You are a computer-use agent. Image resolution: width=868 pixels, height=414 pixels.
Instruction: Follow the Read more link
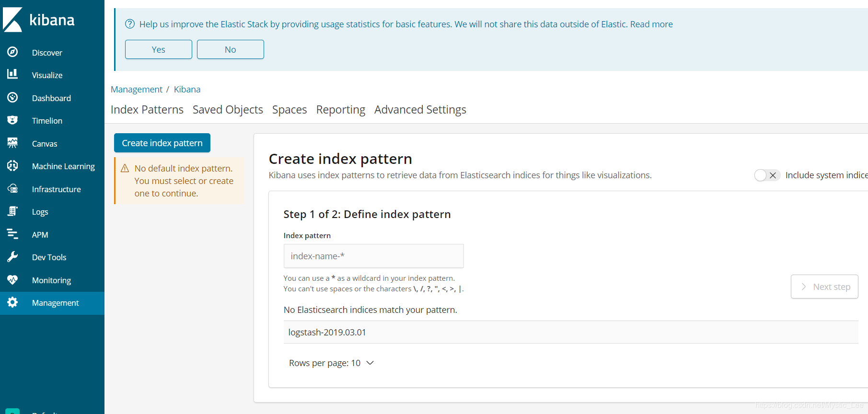click(651, 24)
